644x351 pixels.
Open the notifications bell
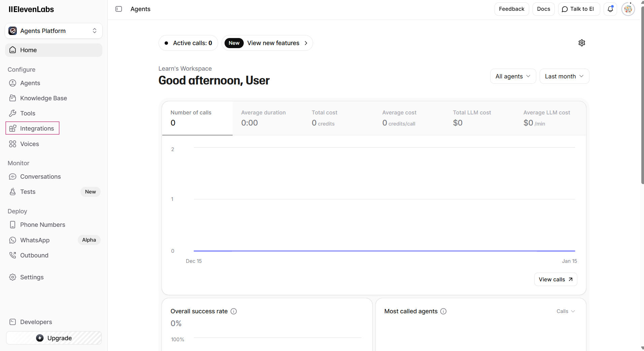tap(610, 9)
